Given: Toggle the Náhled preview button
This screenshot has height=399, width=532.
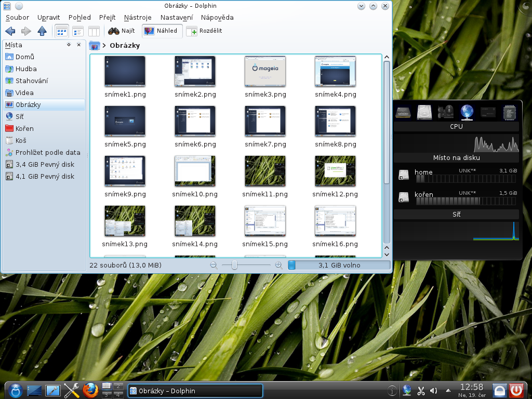Looking at the screenshot, I should 162,31.
